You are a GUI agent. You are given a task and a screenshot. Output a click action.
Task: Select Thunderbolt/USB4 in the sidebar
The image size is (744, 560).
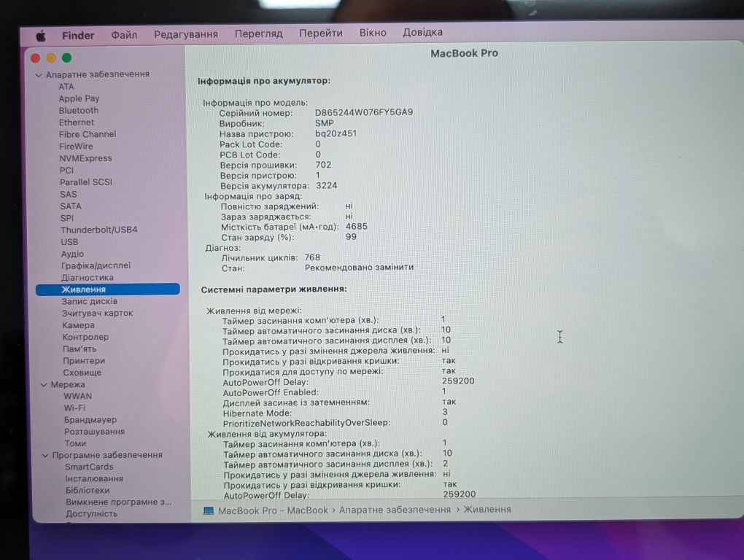98,230
